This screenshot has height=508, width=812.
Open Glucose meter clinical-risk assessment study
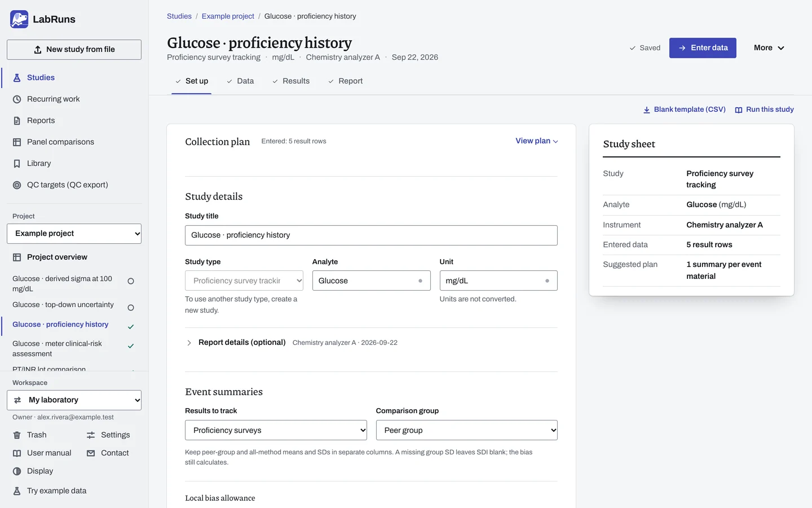[x=73, y=349]
